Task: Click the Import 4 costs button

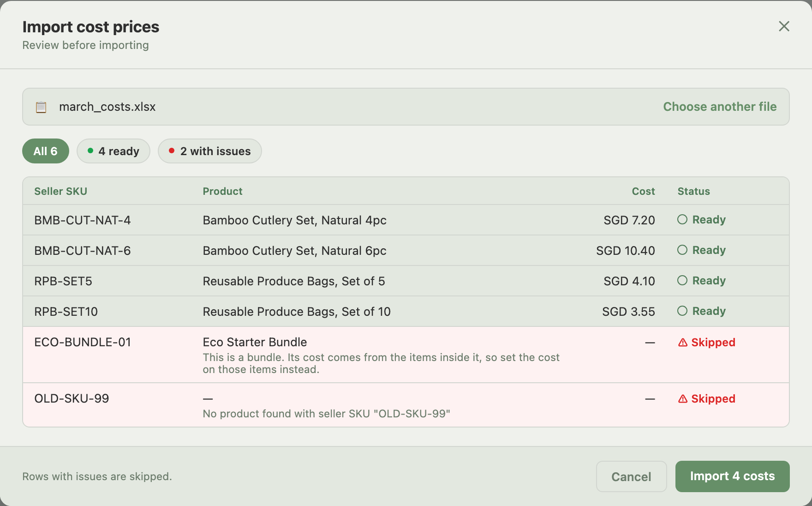Action: coord(732,476)
